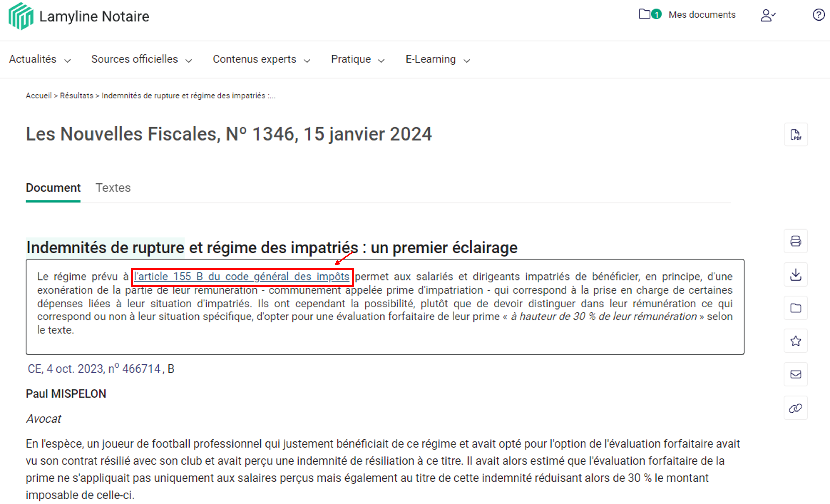Open the help center

click(x=819, y=15)
